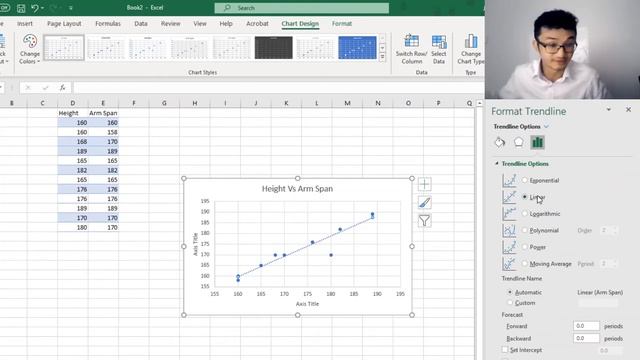Viewport: 640px width, 360px height.
Task: Click the horizontal Axis Title label
Action: tap(307, 304)
